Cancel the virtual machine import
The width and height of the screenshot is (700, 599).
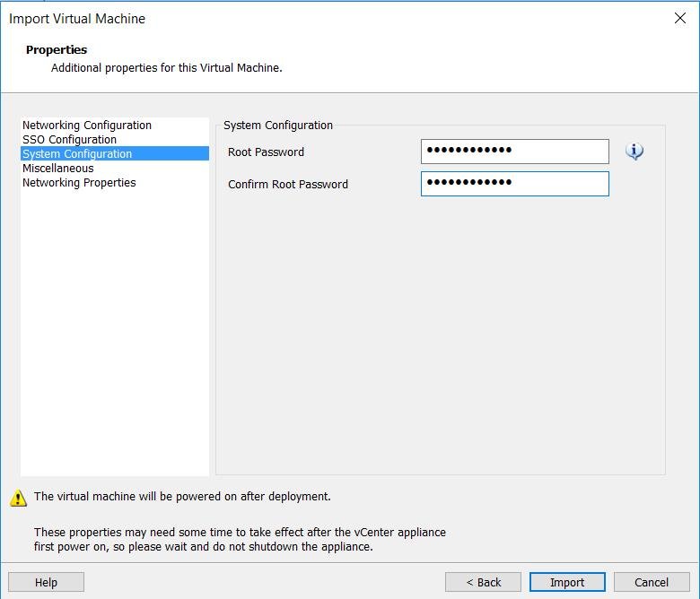point(652,582)
